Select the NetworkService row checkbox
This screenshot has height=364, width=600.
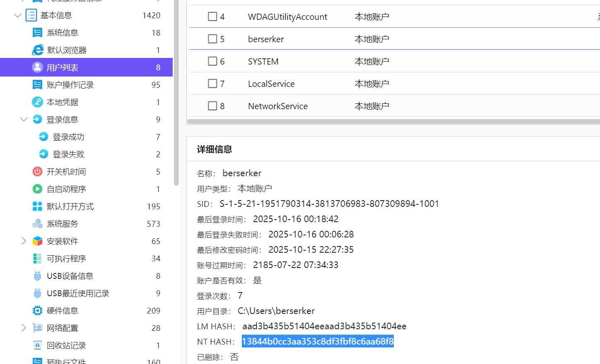click(x=212, y=106)
